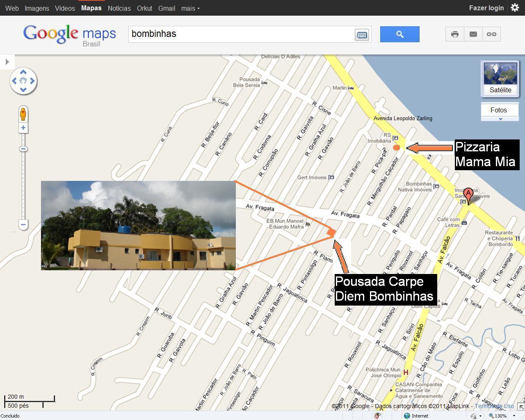This screenshot has height=420, width=525.
Task: Click the Avenida Leopoldo Zarling label
Action: (403, 118)
